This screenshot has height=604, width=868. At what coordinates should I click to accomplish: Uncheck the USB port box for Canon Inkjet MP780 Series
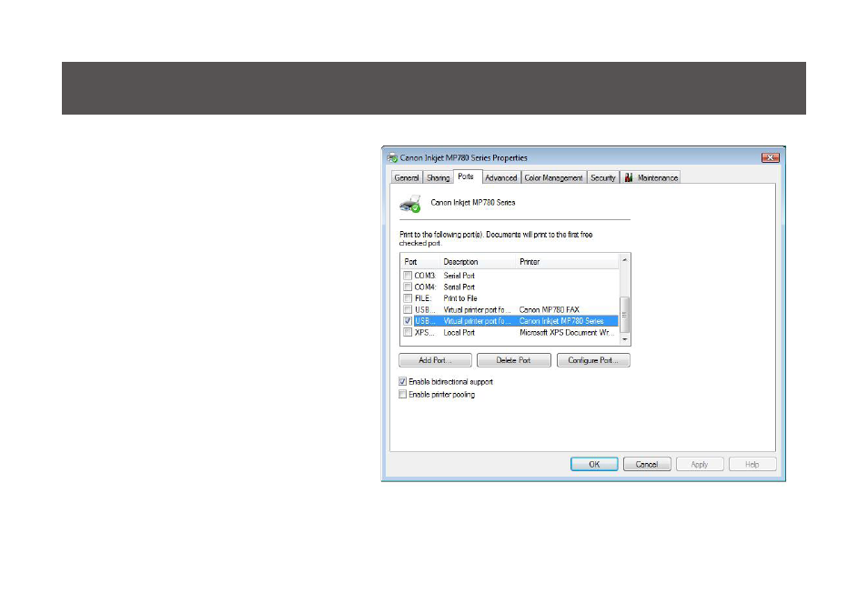point(408,321)
